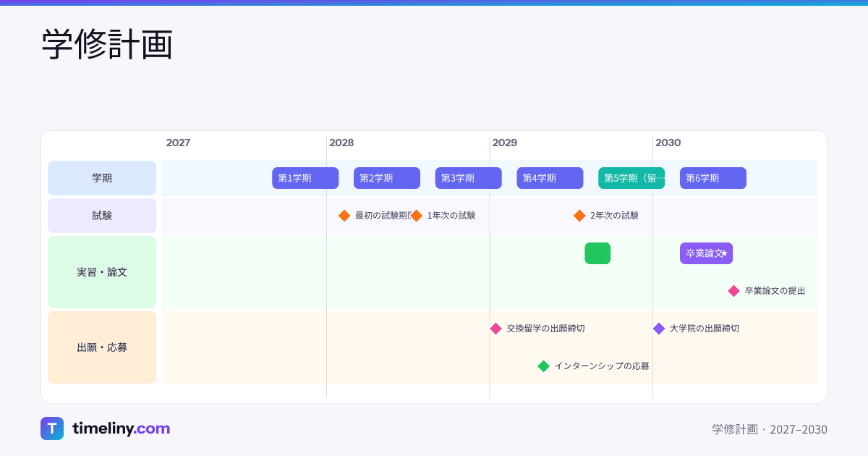Image resolution: width=868 pixels, height=456 pixels.
Task: Select the teal 第5学期 bar
Action: pos(631,178)
